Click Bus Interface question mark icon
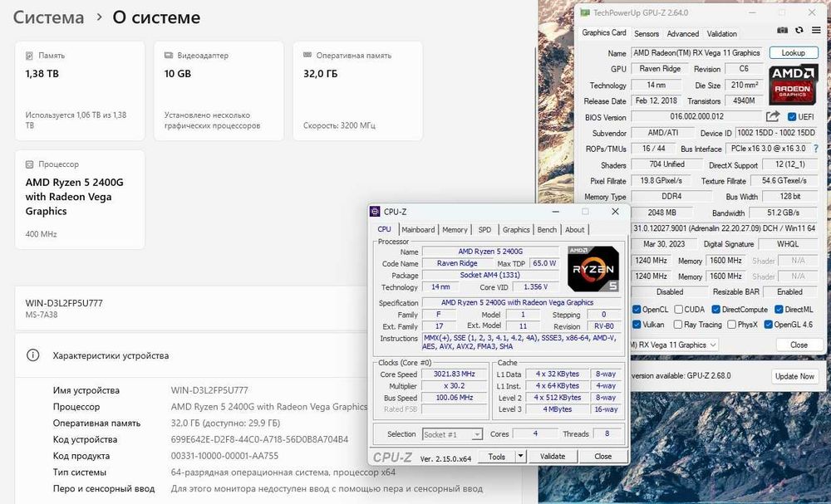831x504 pixels. (816, 149)
